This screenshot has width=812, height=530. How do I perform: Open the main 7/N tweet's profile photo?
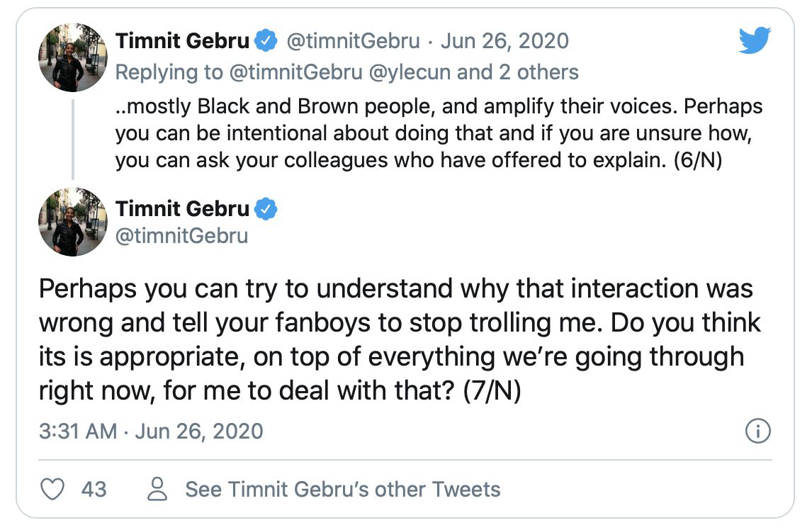[72, 222]
